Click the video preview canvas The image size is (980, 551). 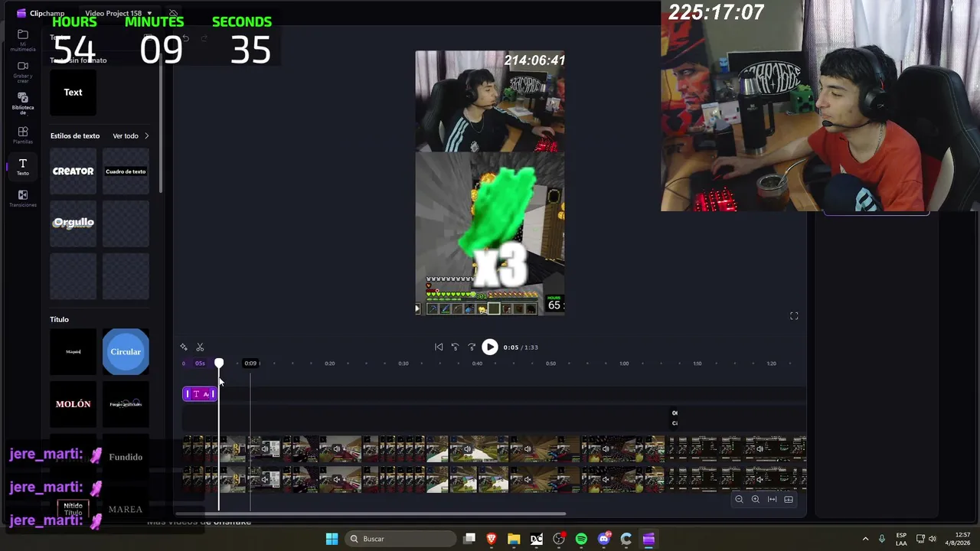pyautogui.click(x=490, y=183)
